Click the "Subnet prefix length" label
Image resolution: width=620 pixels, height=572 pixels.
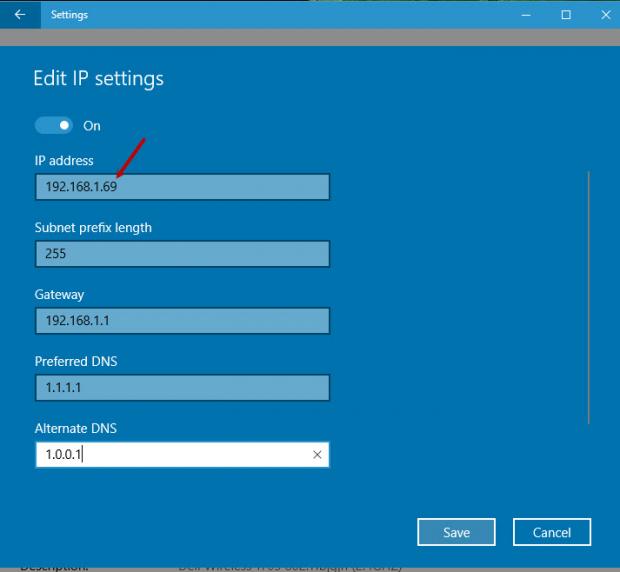point(93,228)
